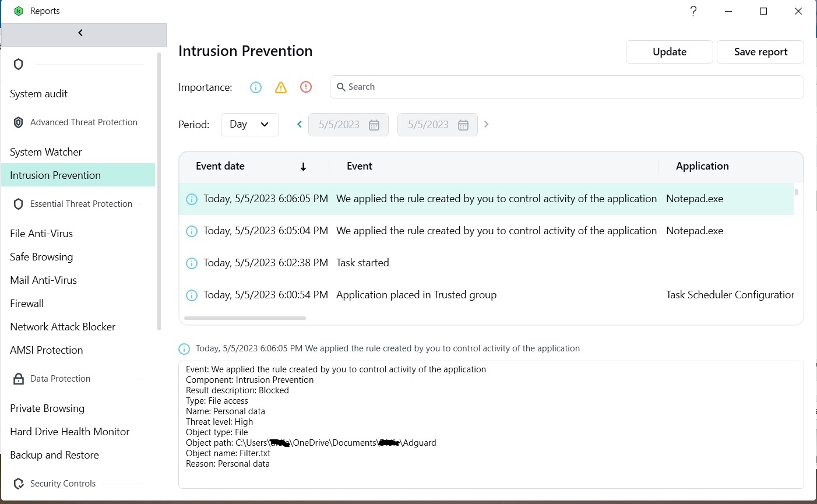Screen dimensions: 817x504
Task: Click the info icon on 6:05:04 PM row
Action: coord(191,231)
